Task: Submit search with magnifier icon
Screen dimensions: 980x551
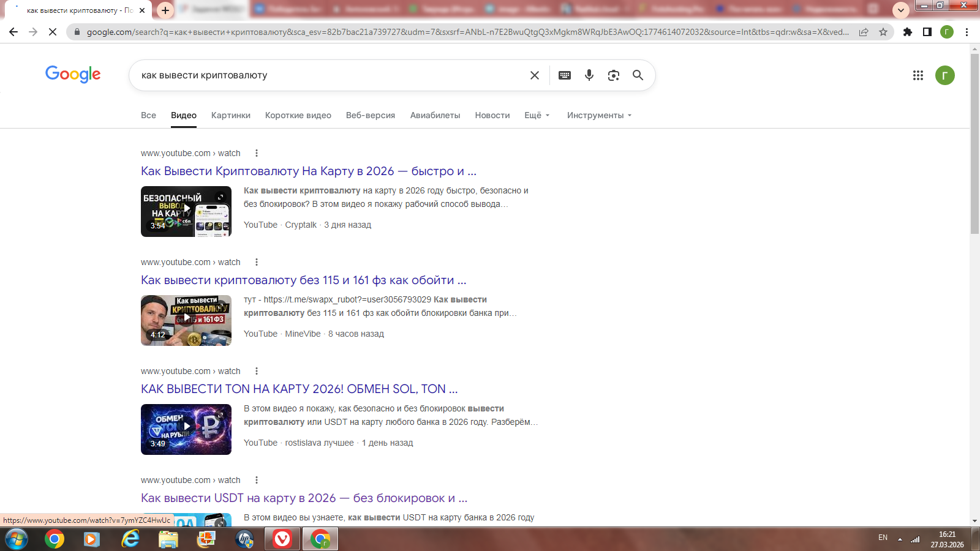Action: click(638, 75)
